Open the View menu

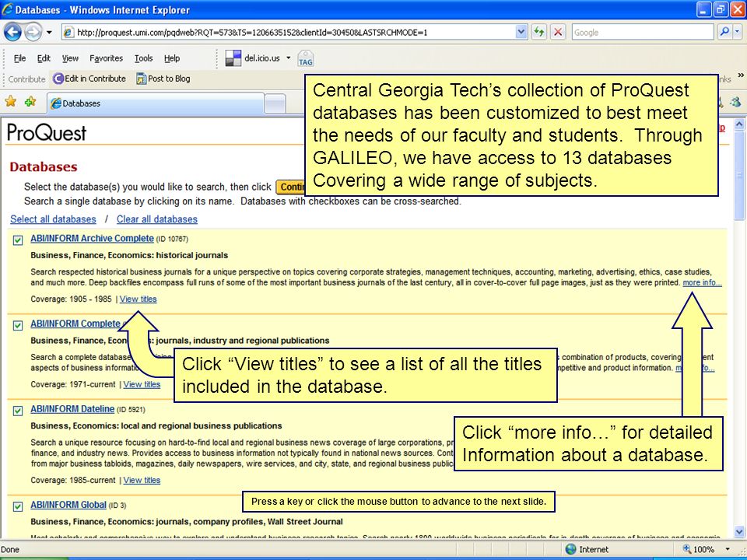click(x=70, y=58)
